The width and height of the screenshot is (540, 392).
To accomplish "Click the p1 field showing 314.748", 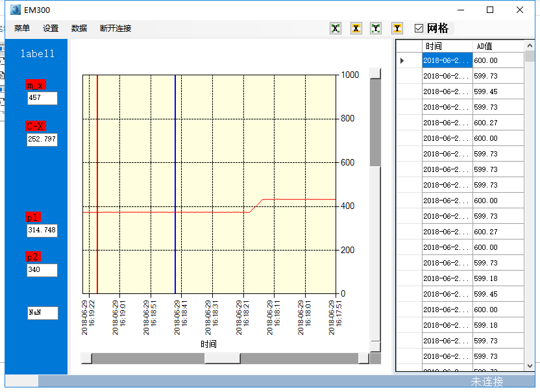I will tap(42, 230).
